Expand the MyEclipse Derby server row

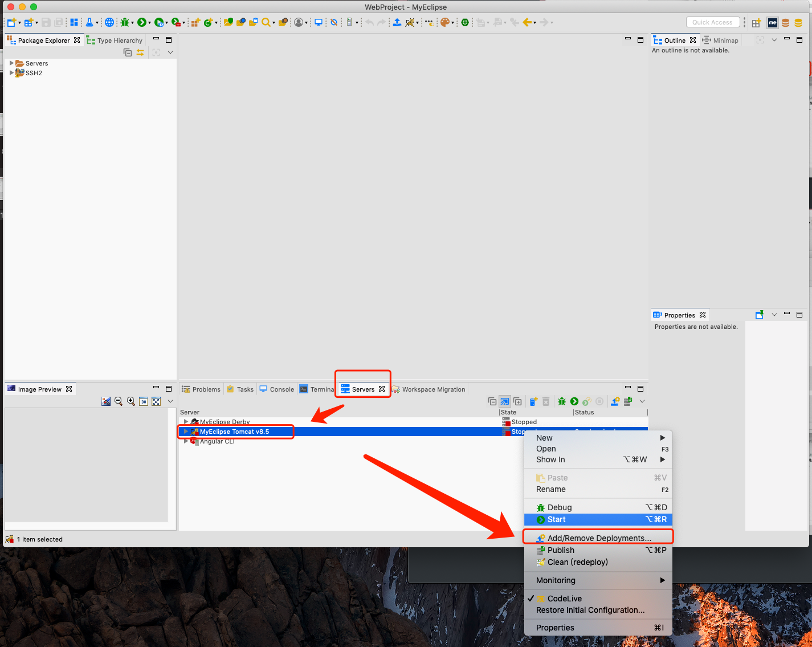tap(186, 422)
